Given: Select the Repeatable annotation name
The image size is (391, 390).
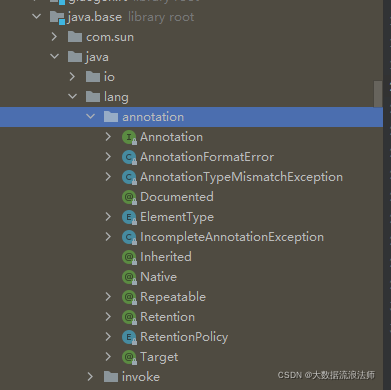Looking at the screenshot, I should [x=173, y=297].
